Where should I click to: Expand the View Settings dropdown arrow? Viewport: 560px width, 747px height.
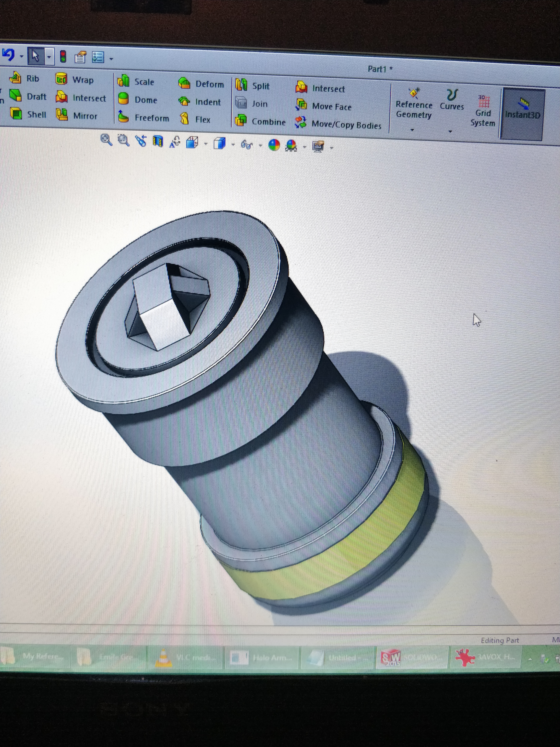pyautogui.click(x=332, y=148)
